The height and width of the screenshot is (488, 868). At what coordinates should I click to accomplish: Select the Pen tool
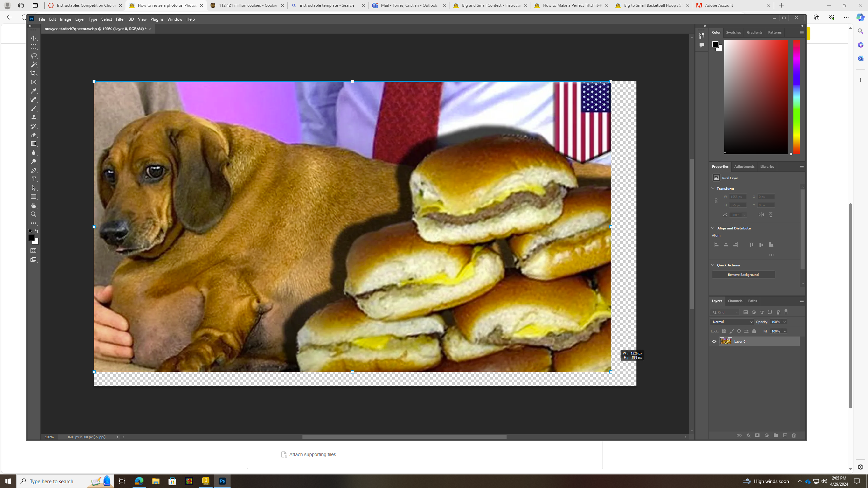click(34, 170)
